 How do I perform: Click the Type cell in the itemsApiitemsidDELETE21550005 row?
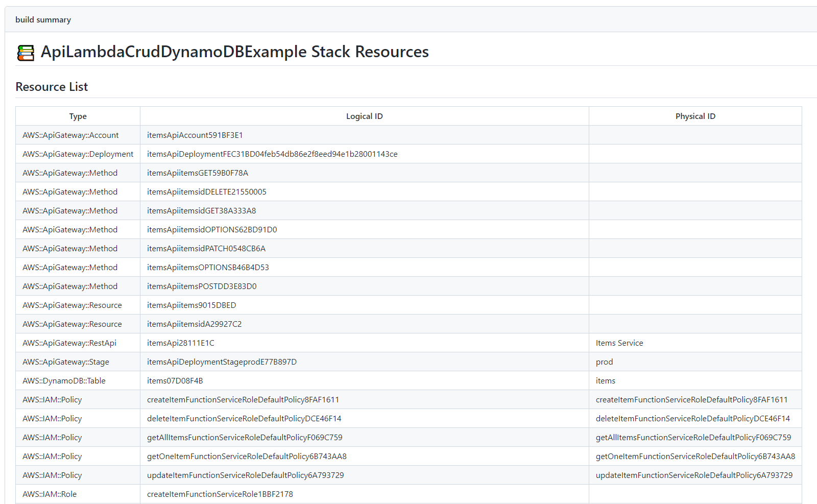(78, 191)
